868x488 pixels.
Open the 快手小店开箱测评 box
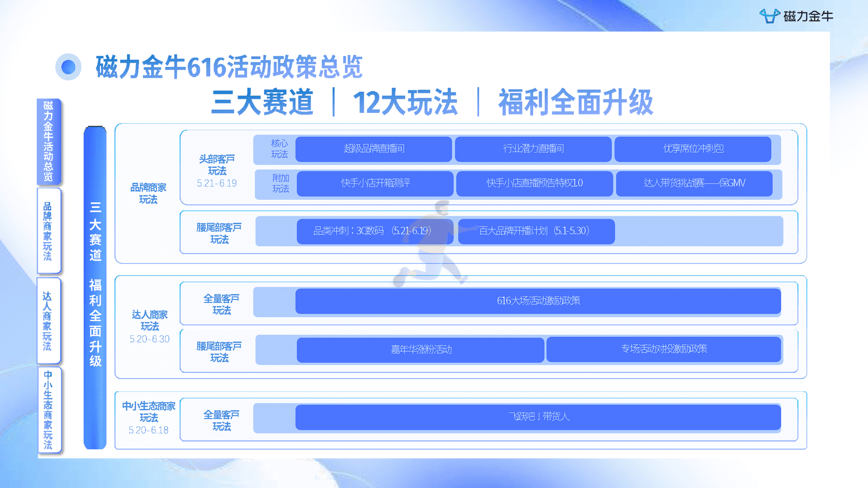coord(375,183)
